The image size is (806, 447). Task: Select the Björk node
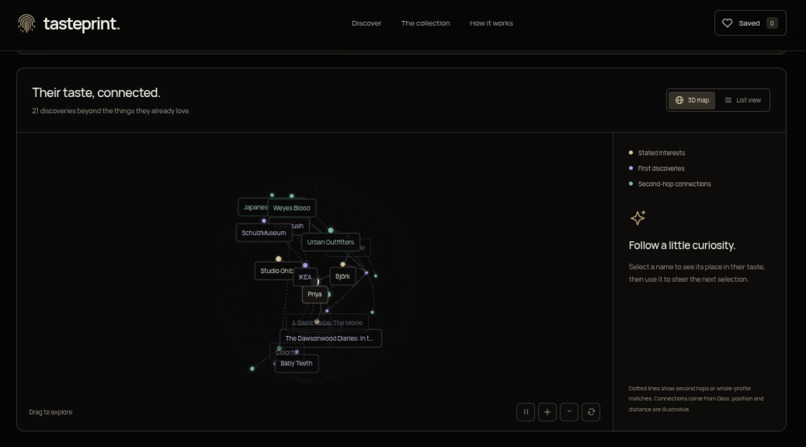(343, 276)
